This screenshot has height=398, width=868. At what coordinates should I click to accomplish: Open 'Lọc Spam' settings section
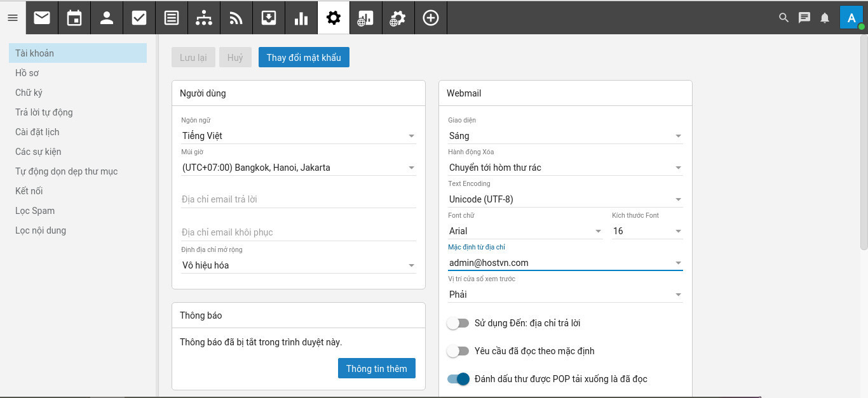(35, 211)
